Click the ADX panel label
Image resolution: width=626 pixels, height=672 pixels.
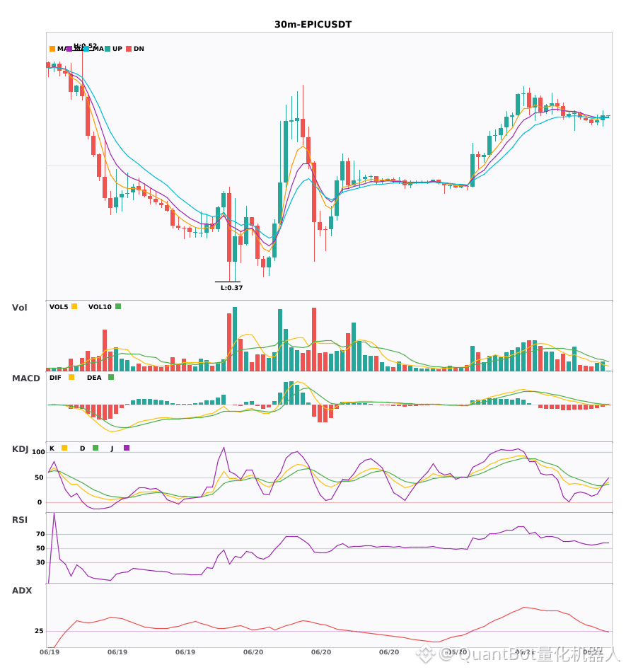coord(22,591)
